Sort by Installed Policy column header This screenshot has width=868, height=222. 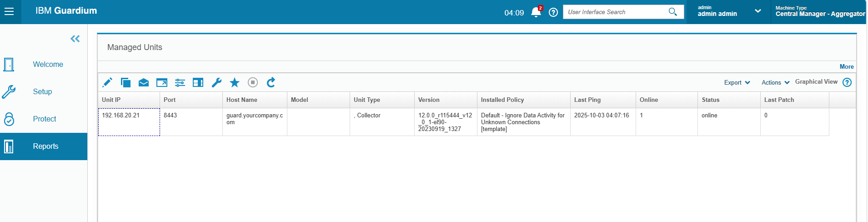pos(524,100)
